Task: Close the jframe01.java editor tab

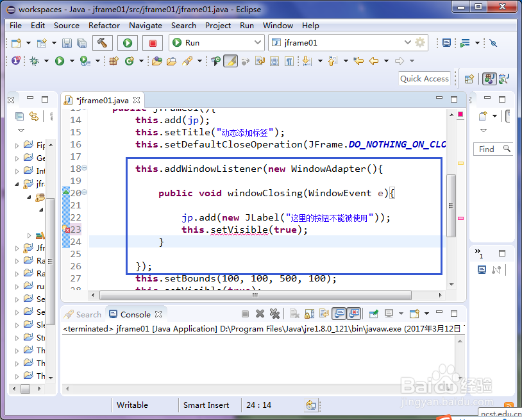Action: point(137,100)
